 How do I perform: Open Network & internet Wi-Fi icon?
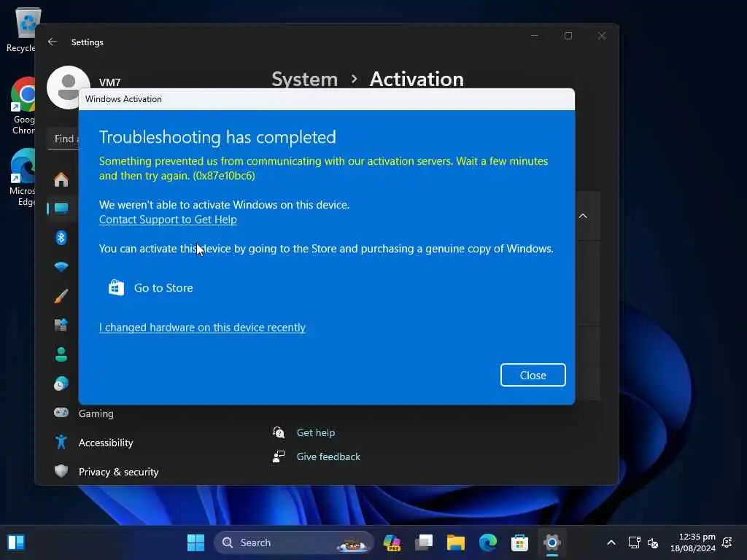[61, 267]
